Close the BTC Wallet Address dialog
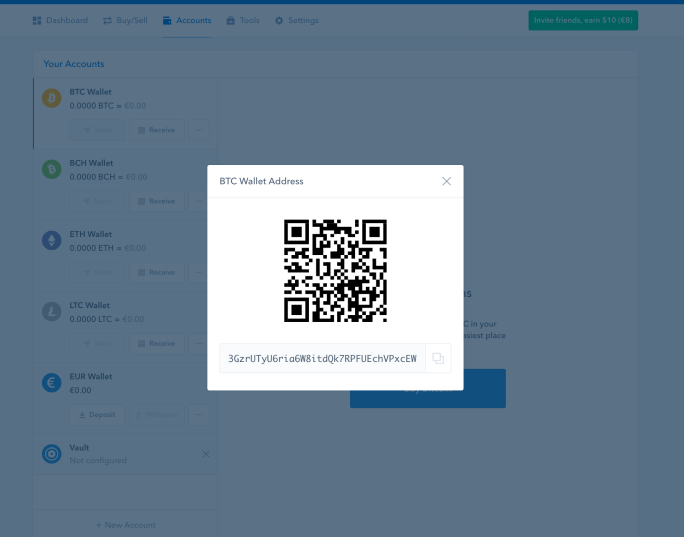Screen dimensions: 684x537 click(446, 181)
